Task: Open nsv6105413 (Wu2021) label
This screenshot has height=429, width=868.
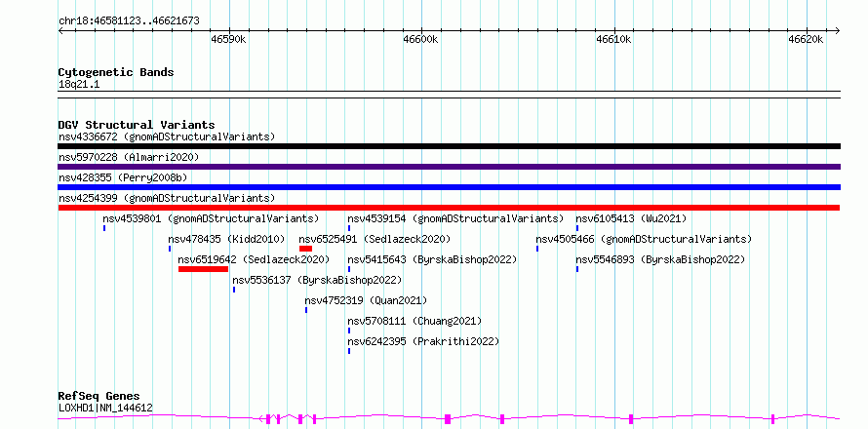Action: pos(631,218)
